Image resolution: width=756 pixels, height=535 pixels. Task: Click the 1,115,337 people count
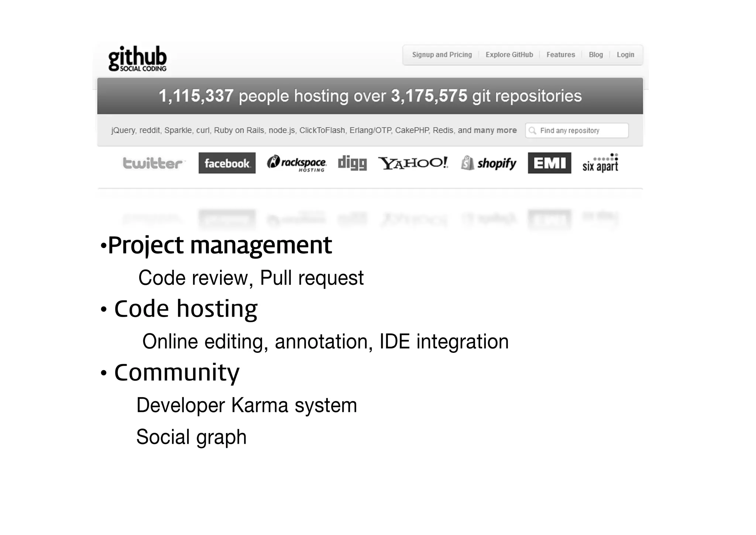point(196,96)
